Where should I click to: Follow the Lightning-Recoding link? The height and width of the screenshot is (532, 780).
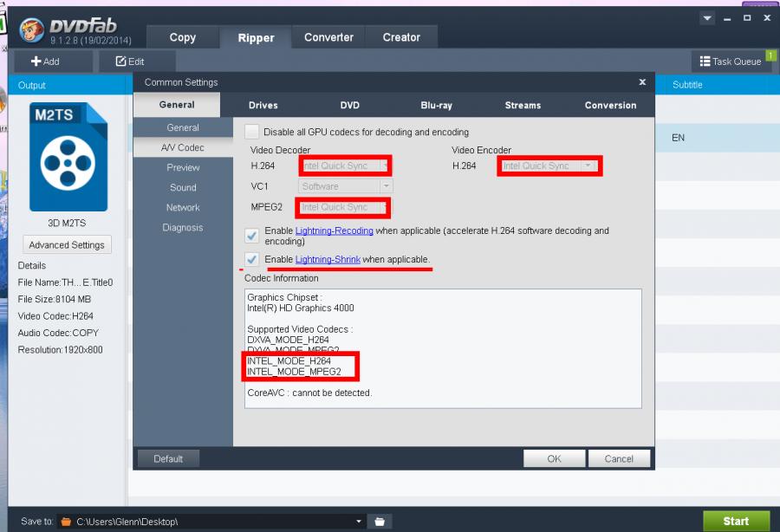pos(334,230)
